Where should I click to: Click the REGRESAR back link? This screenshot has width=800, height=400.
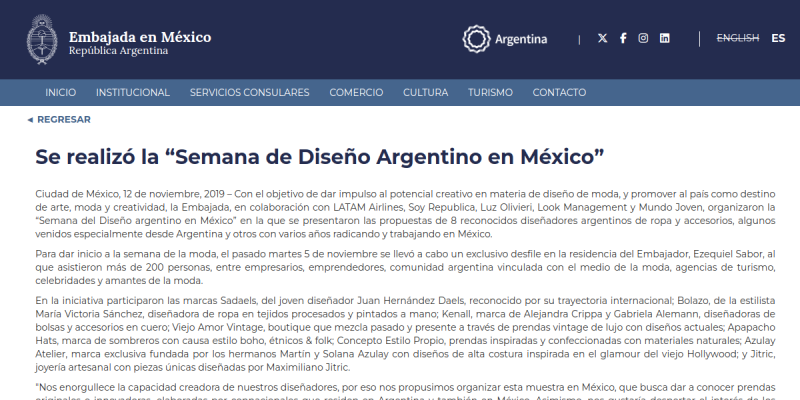pyautogui.click(x=59, y=119)
